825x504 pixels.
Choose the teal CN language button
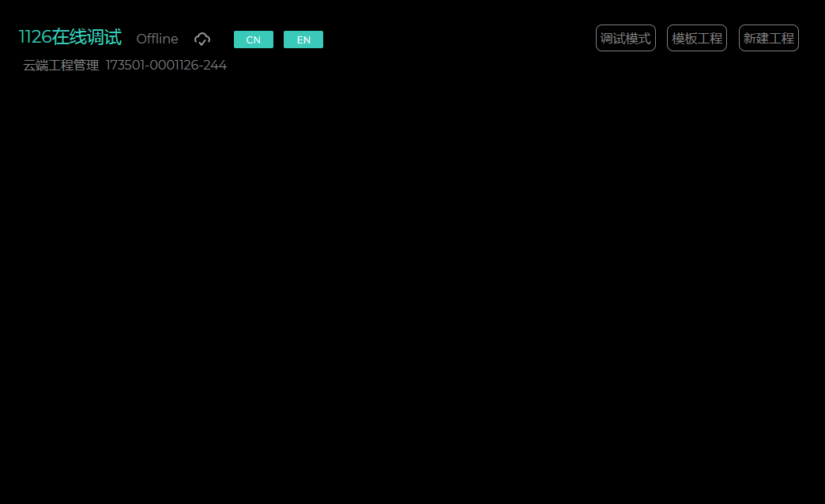(253, 39)
